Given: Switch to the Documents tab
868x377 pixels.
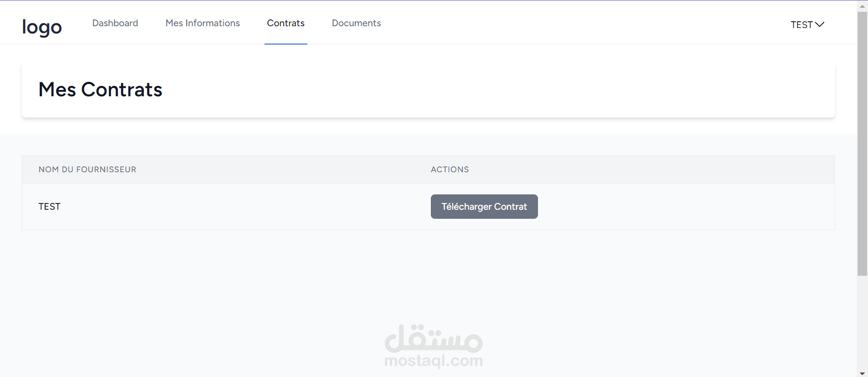Looking at the screenshot, I should click(356, 23).
